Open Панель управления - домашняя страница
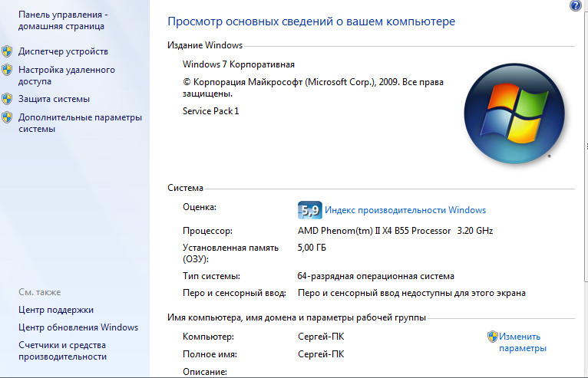Viewport: 588px width, 378px height. click(x=63, y=20)
